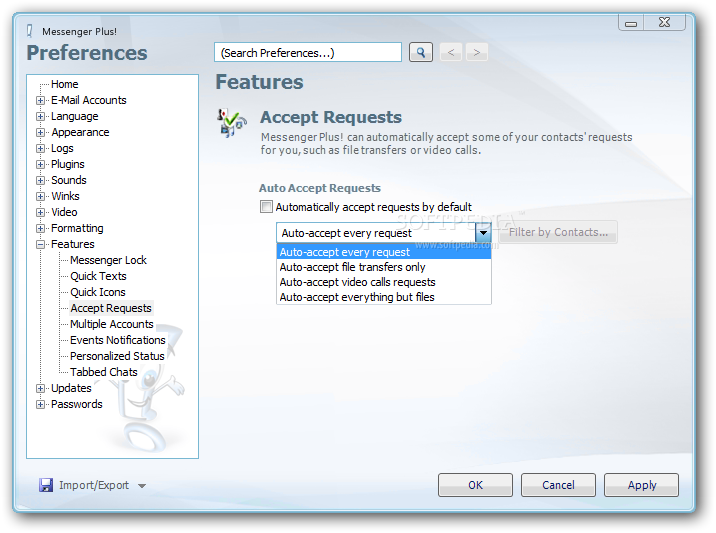Click the Filter by Contacts... button
The height and width of the screenshot is (533, 716).
(x=558, y=232)
